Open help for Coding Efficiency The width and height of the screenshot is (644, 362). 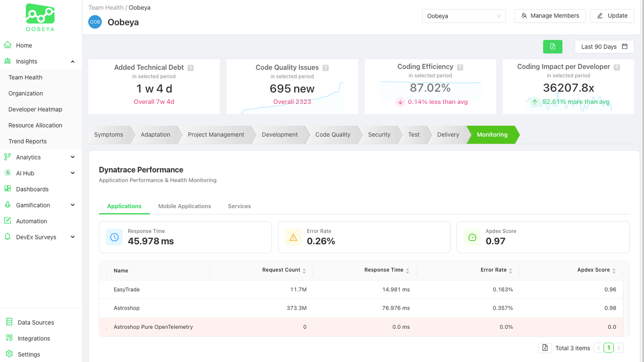click(460, 67)
